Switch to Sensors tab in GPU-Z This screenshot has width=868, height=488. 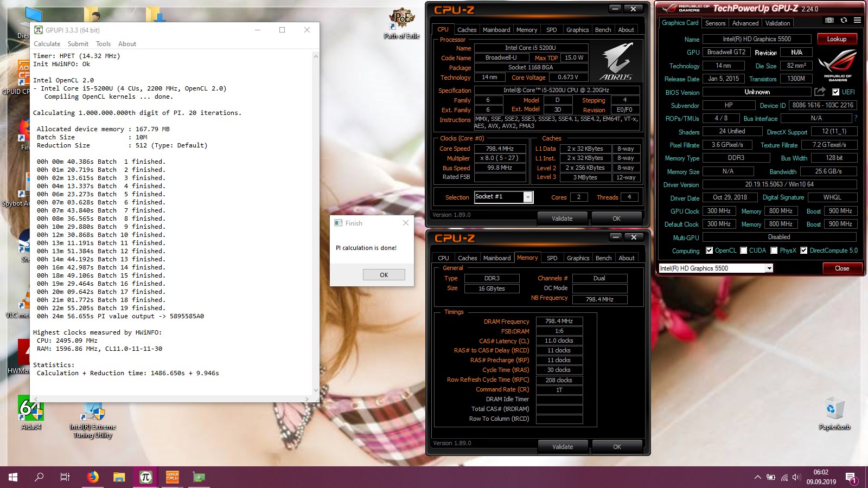tap(715, 23)
